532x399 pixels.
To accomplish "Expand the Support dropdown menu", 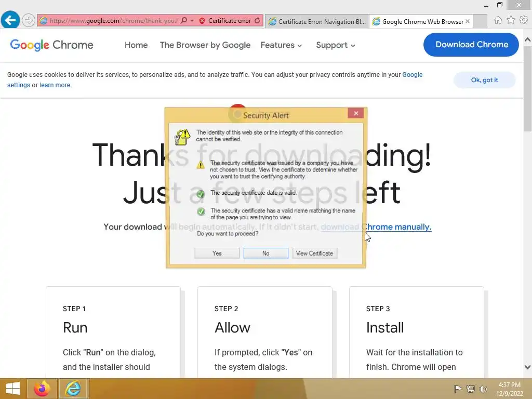I will pyautogui.click(x=336, y=45).
